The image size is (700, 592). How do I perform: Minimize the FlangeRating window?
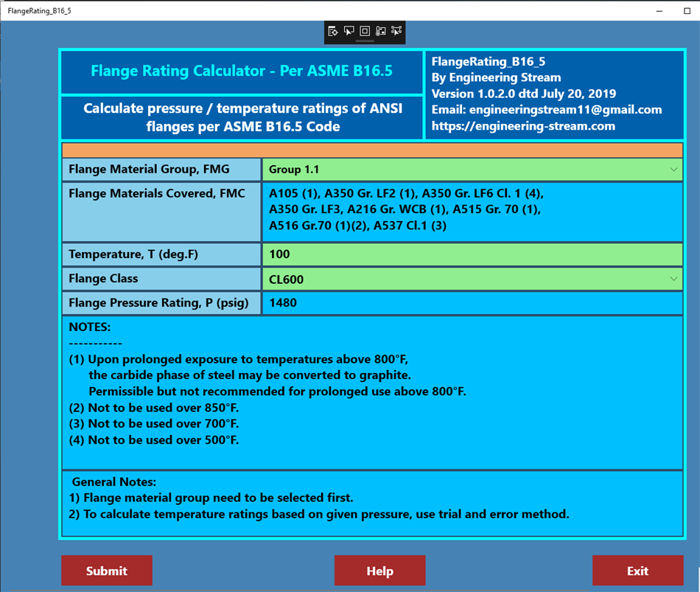658,11
